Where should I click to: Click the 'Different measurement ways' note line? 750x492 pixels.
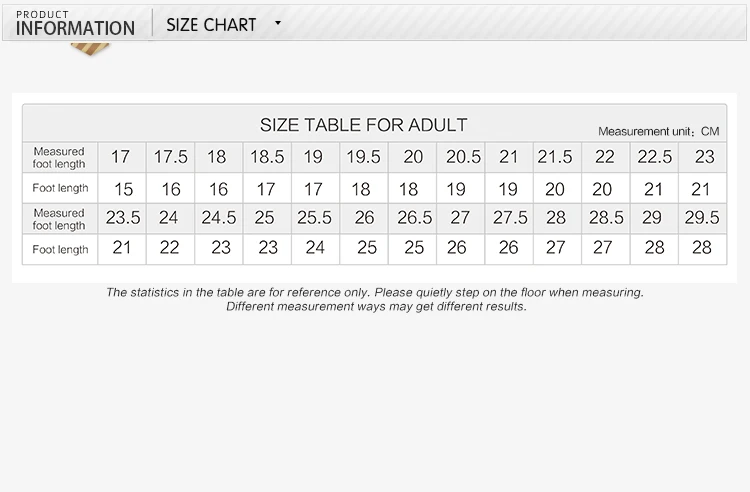pyautogui.click(x=375, y=306)
